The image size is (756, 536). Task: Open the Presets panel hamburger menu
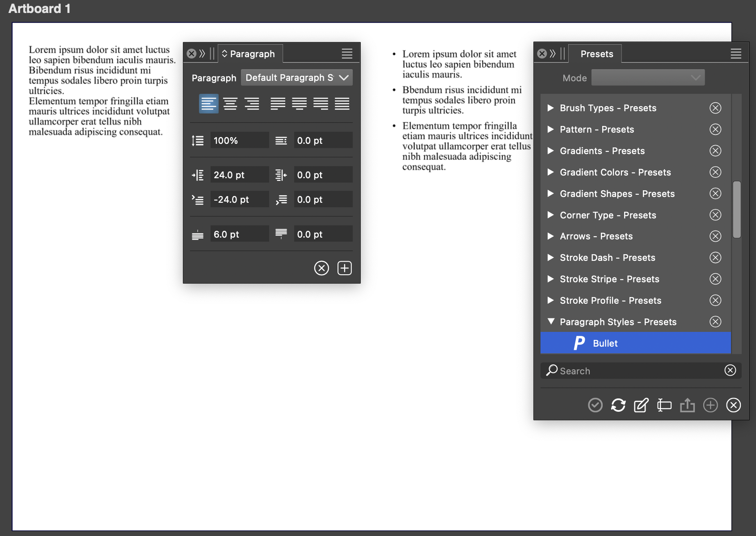click(x=736, y=54)
